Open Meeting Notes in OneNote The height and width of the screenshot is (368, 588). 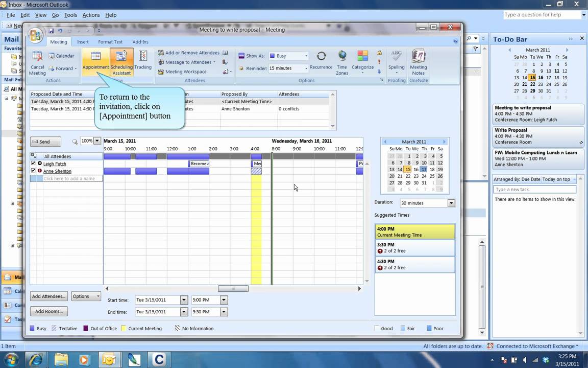(x=419, y=63)
